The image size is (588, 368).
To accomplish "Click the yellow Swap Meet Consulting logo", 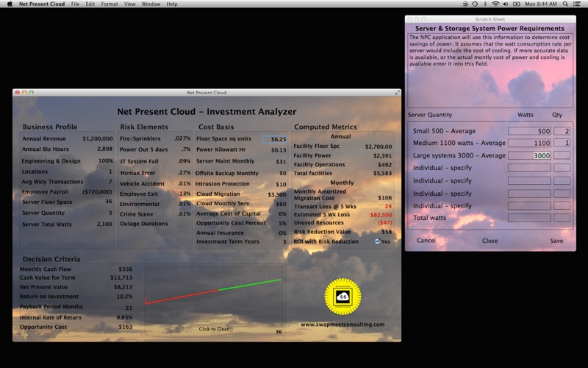I will [x=342, y=297].
